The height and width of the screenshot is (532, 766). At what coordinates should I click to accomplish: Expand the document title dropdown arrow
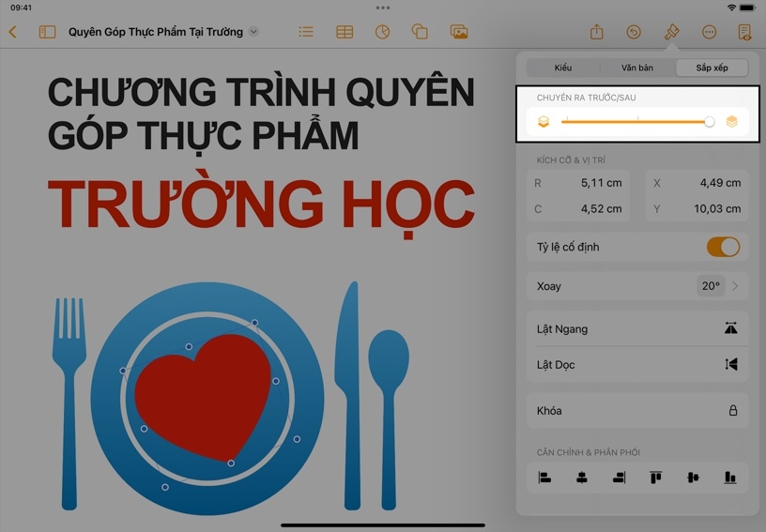coord(253,32)
